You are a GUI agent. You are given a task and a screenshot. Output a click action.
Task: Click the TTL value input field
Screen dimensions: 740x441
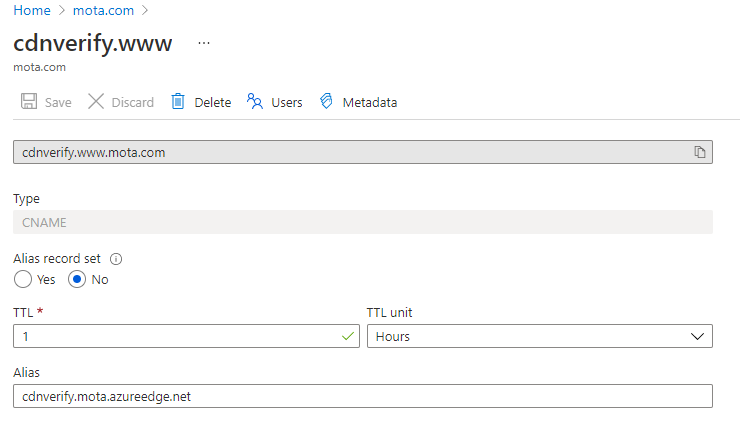186,336
